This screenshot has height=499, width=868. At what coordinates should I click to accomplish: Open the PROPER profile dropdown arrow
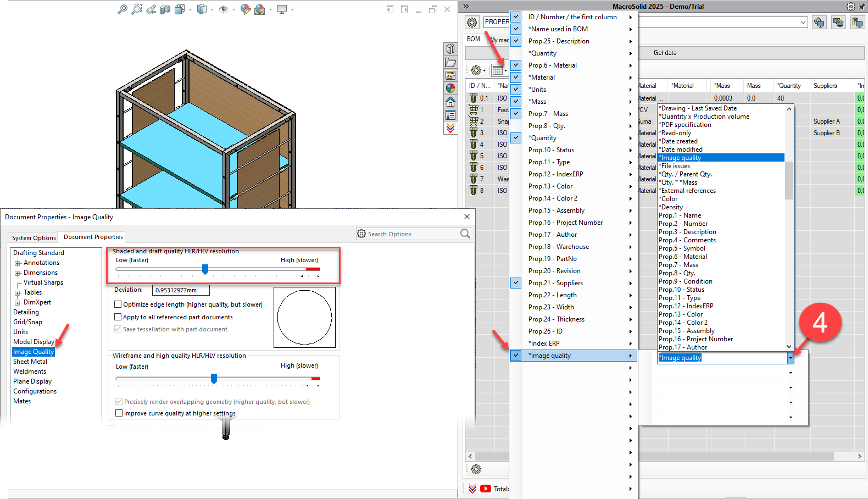point(803,23)
